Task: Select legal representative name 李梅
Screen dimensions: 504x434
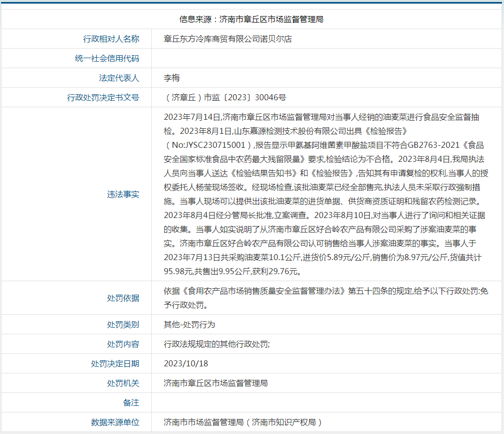Action: coord(172,78)
